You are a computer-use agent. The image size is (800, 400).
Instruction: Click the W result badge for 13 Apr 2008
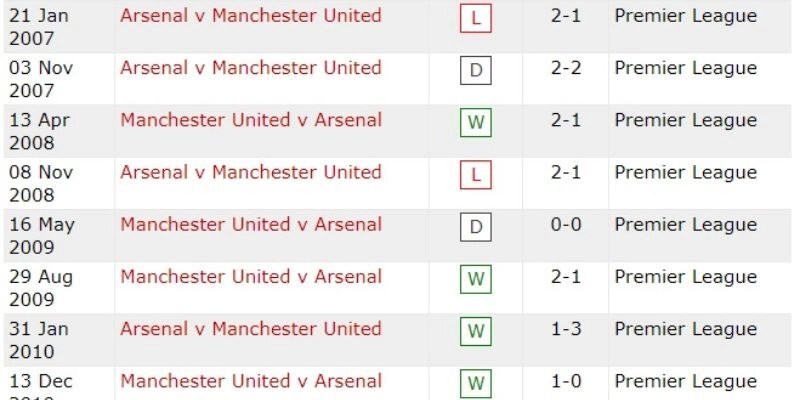[475, 123]
